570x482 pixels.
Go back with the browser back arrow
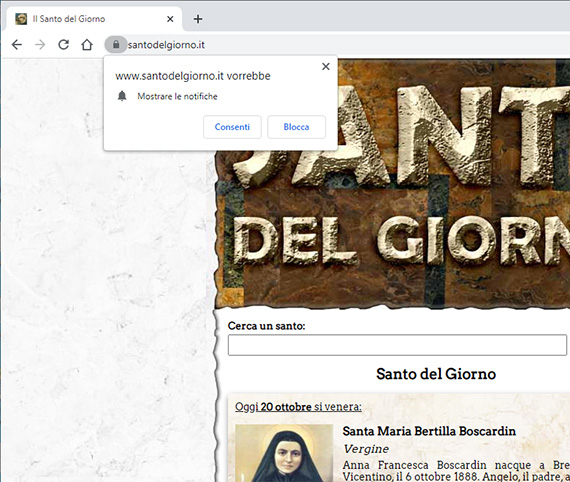pos(17,45)
